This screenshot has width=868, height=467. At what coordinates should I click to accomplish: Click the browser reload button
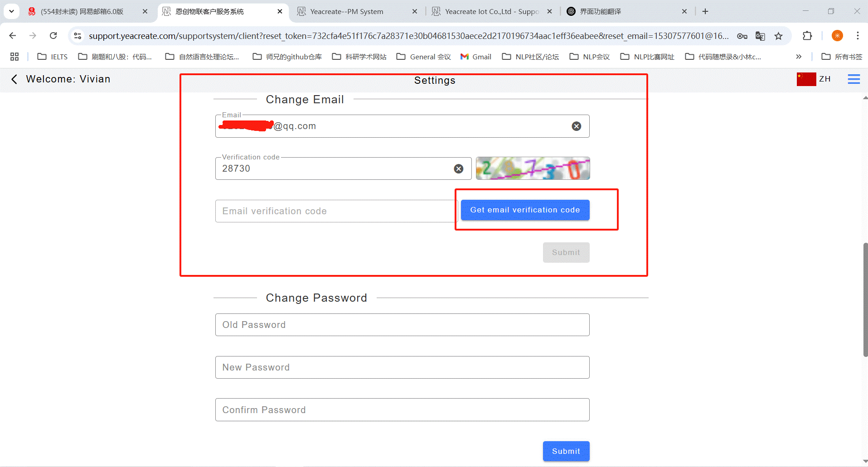coord(53,36)
